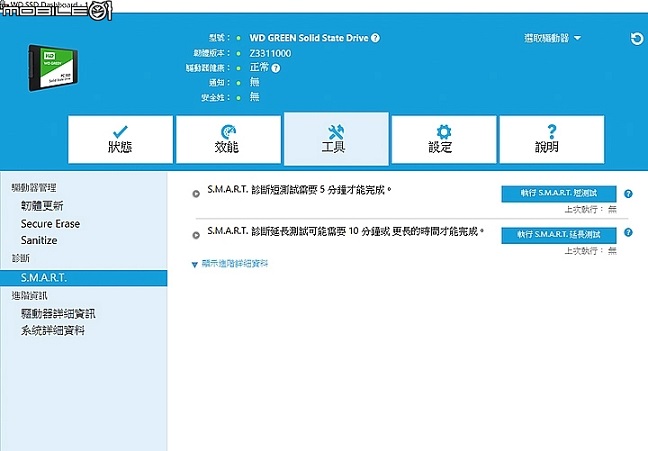The width and height of the screenshot is (648, 451).
Task: Select Sanitize in the sidebar
Action: pyautogui.click(x=39, y=240)
